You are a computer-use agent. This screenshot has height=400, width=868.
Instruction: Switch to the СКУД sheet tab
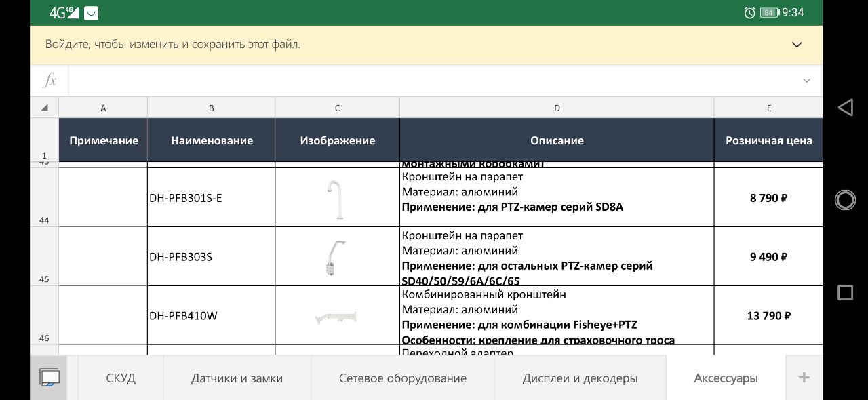(x=121, y=378)
